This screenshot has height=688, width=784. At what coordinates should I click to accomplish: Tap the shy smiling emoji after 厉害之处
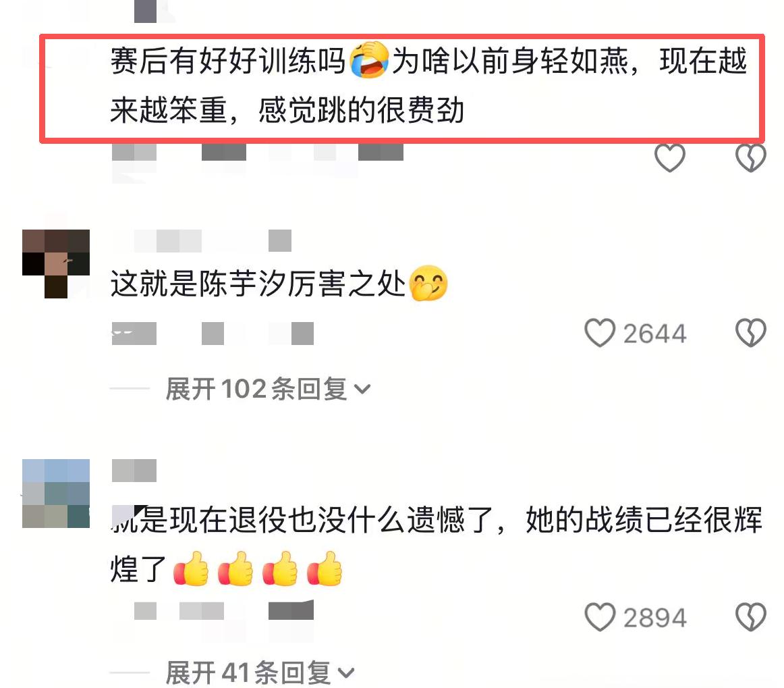tap(428, 283)
